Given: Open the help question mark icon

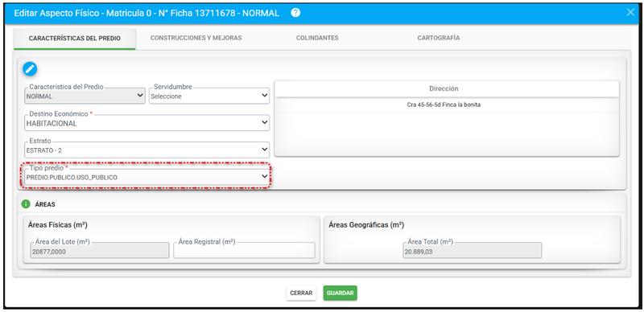Looking at the screenshot, I should click(295, 13).
